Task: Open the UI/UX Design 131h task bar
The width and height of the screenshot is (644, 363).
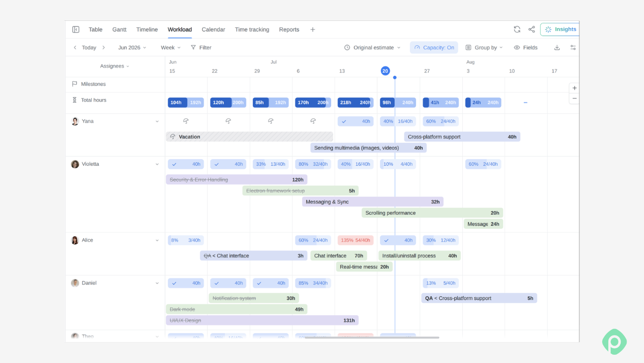Action: coord(262,320)
